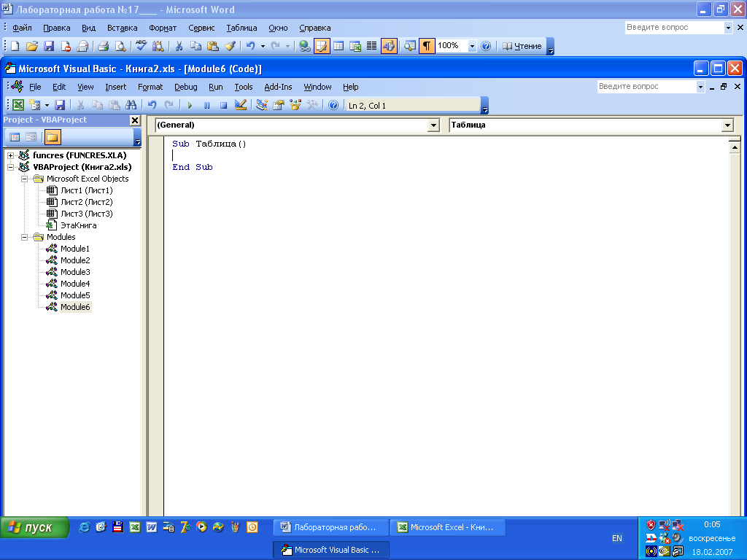Click the Break pause icon in VBA toolbar
The height and width of the screenshot is (560, 747).
coord(206,105)
